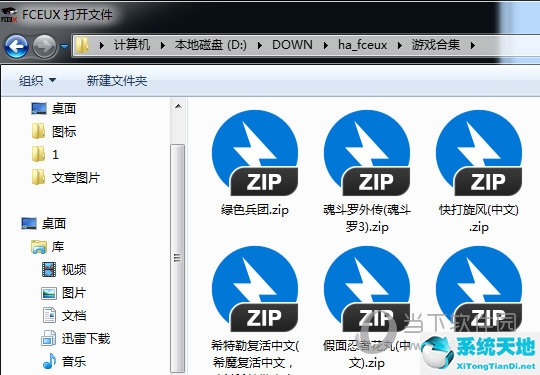Click 新建文件夹 button
Viewport: 540px width, 375px height.
[117, 81]
